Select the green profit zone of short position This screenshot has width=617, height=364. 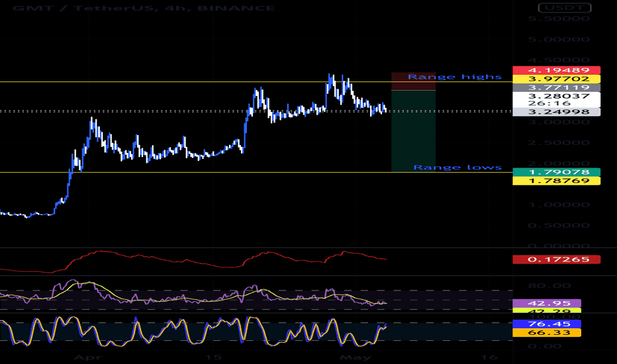[x=413, y=131]
